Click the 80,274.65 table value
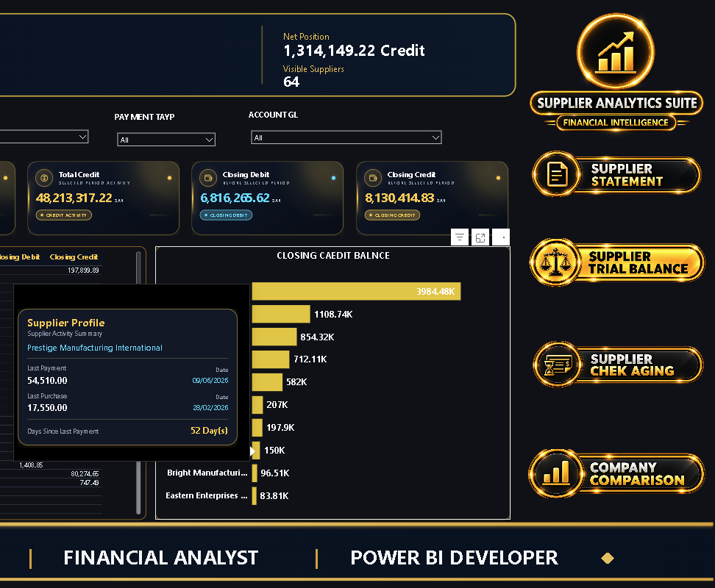 click(85, 473)
